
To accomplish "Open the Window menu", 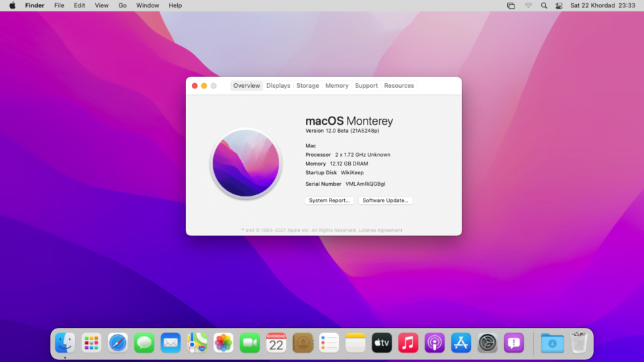I will 148,5.
